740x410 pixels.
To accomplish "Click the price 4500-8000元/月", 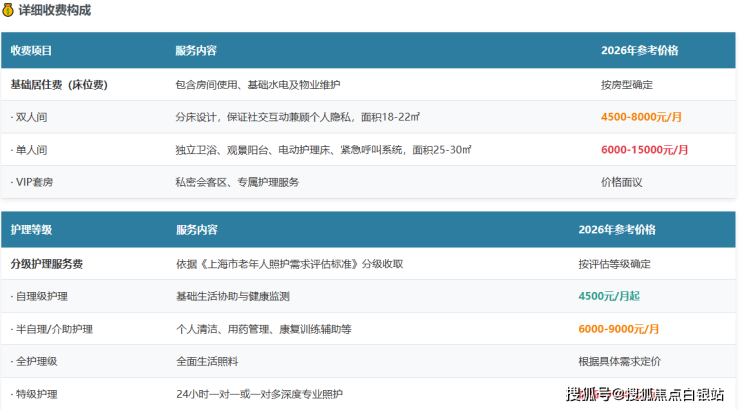I will (x=641, y=117).
